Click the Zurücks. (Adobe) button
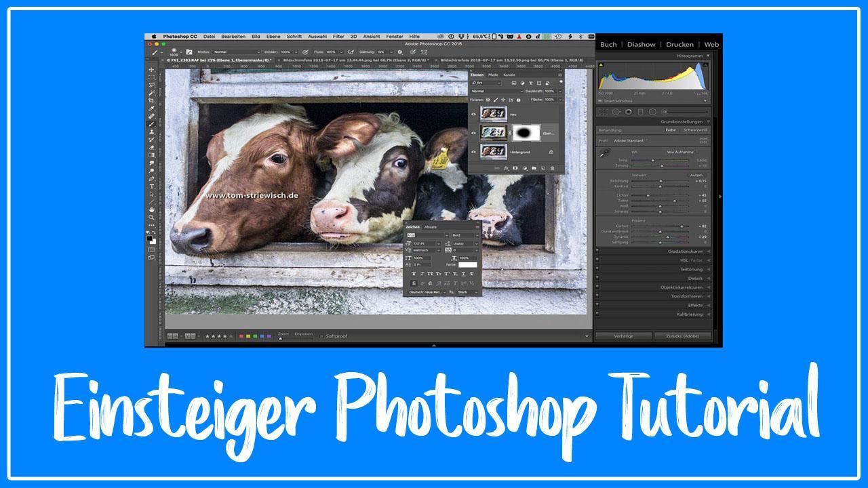The image size is (868, 488). click(x=682, y=336)
